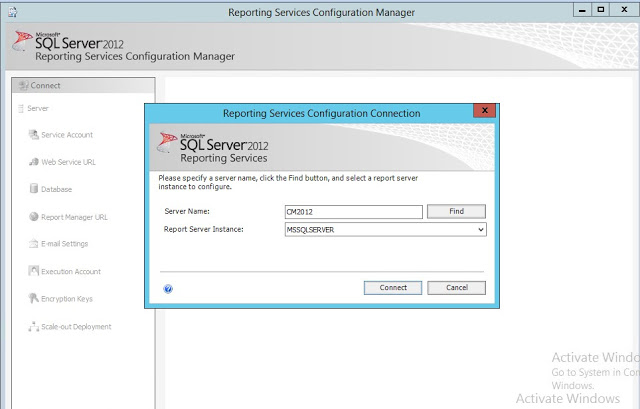Select Scale-out Deployment label in sidebar

click(x=76, y=327)
